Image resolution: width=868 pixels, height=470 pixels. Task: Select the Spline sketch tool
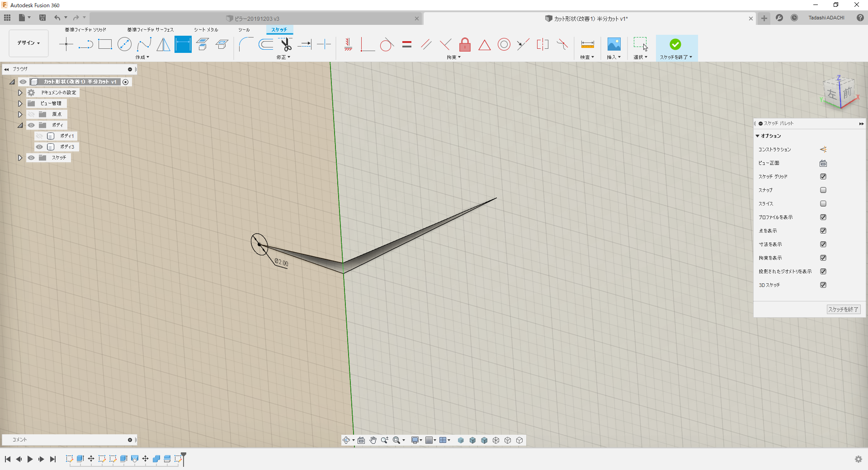click(144, 44)
